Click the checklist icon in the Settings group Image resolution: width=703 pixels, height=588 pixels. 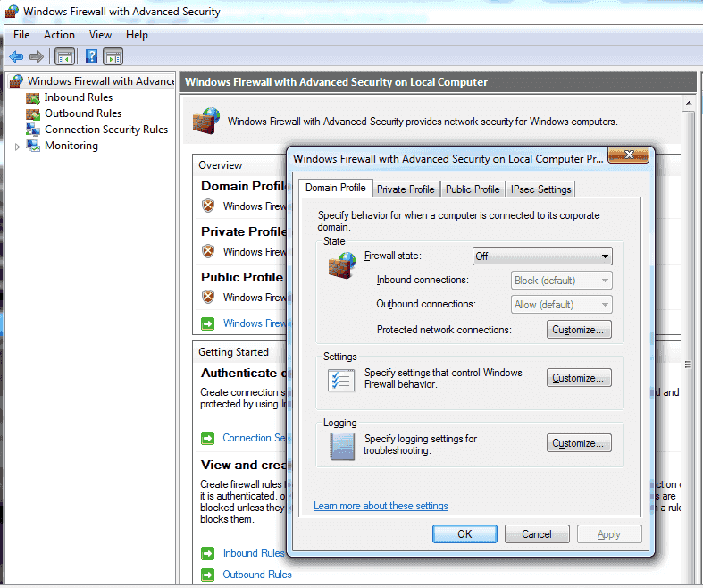pos(341,381)
